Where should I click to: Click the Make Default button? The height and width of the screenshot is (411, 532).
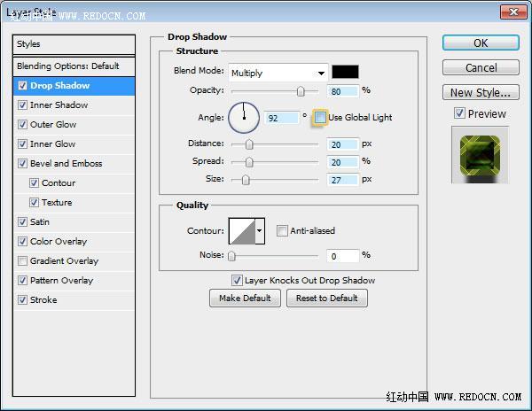[245, 299]
